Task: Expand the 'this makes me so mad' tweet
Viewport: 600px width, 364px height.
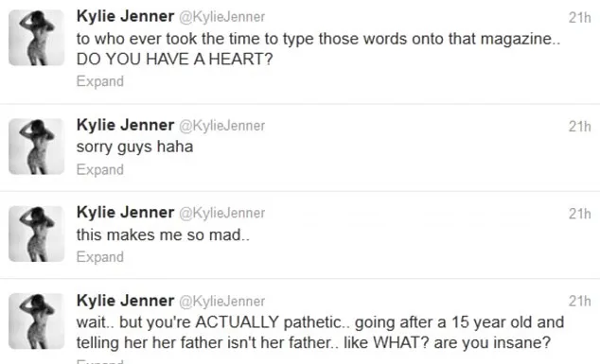Action: click(100, 257)
